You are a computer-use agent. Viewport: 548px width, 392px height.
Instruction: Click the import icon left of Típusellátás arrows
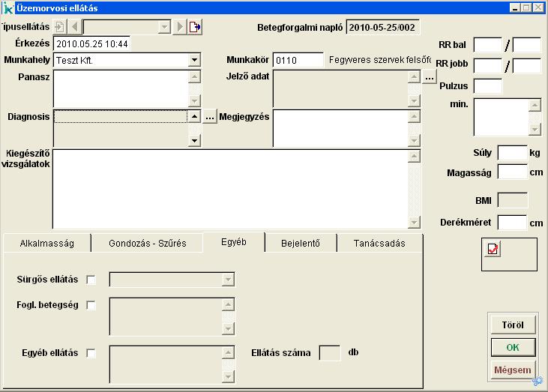(x=60, y=27)
